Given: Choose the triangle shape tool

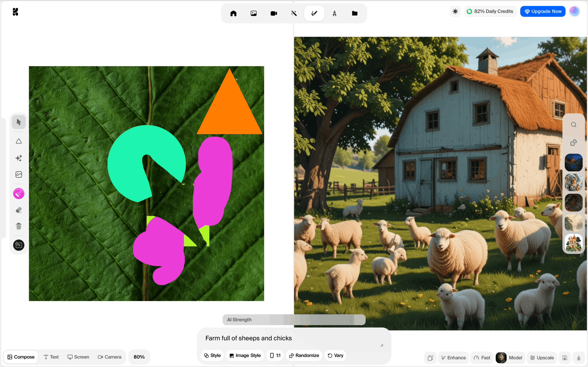Looking at the screenshot, I should [19, 141].
